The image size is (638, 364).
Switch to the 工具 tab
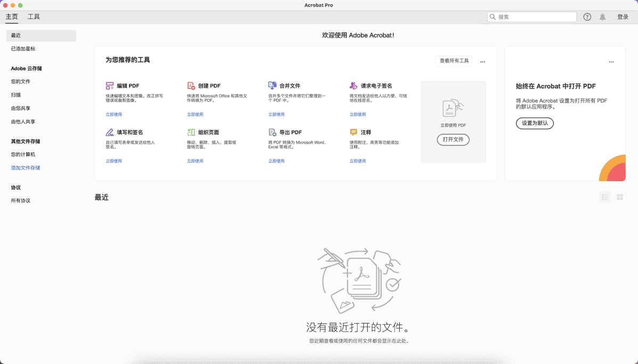pos(33,17)
